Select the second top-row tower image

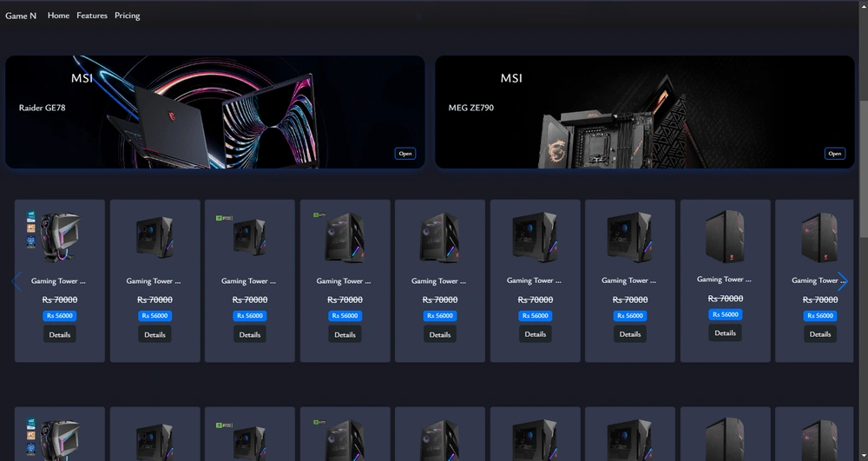[x=155, y=237]
